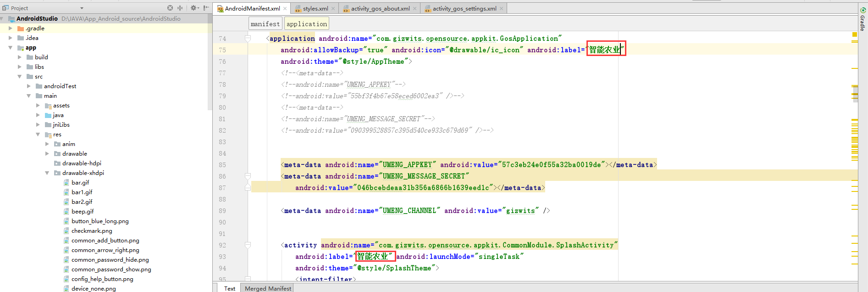Screen dimensions: 868x292
Task: Click the "singleTask" launchMode value
Action: pos(499,257)
